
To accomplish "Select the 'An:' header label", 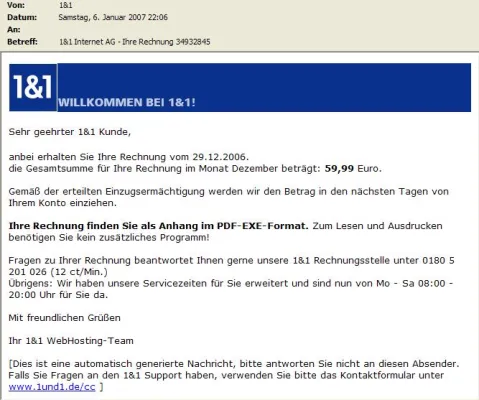I will coord(14,30).
